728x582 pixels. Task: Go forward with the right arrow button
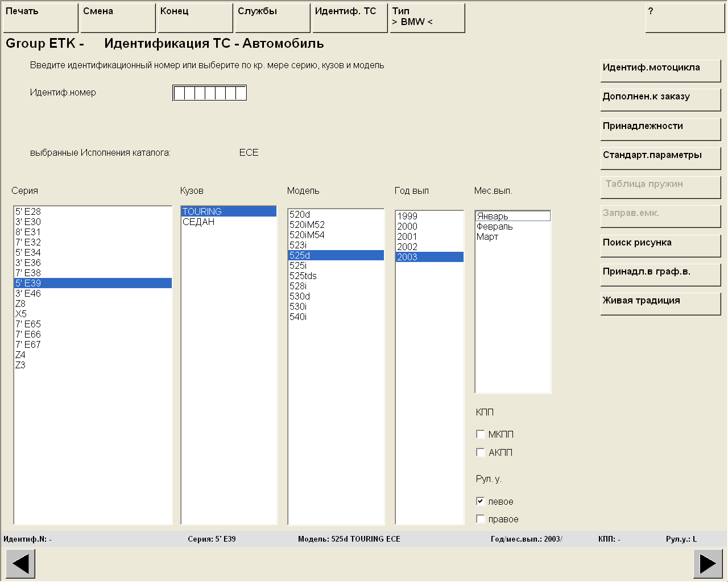pyautogui.click(x=708, y=564)
